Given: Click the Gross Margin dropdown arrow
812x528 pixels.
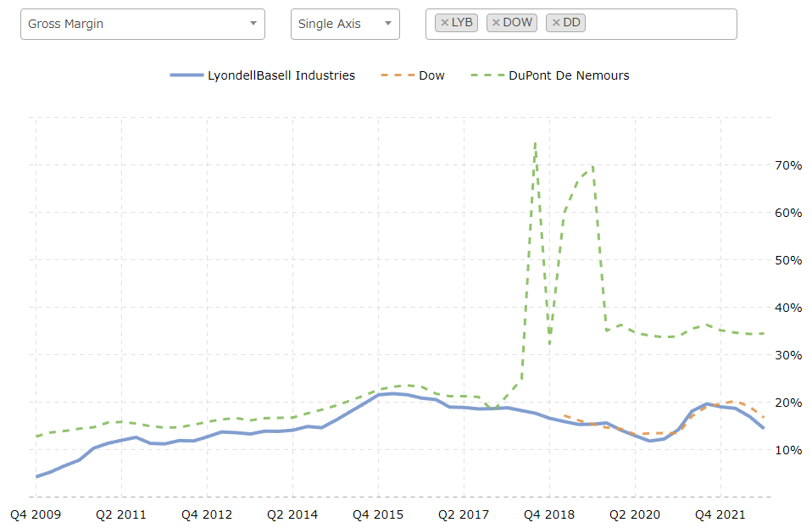Looking at the screenshot, I should click(x=253, y=23).
